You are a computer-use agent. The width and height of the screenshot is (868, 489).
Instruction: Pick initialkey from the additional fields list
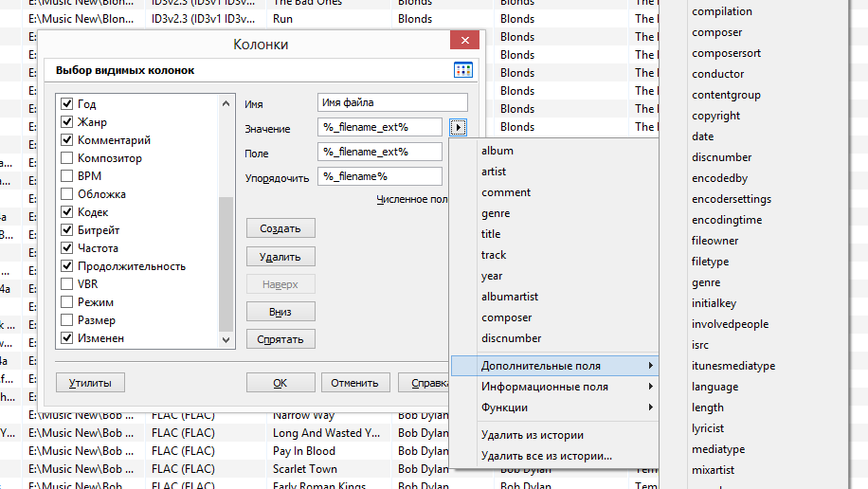point(715,303)
